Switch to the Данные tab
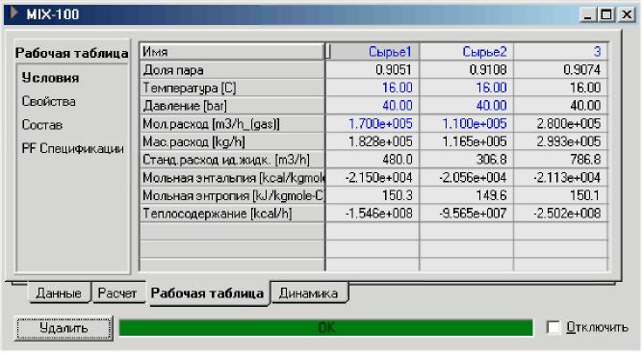Screen dimensions: 644x355 59,293
